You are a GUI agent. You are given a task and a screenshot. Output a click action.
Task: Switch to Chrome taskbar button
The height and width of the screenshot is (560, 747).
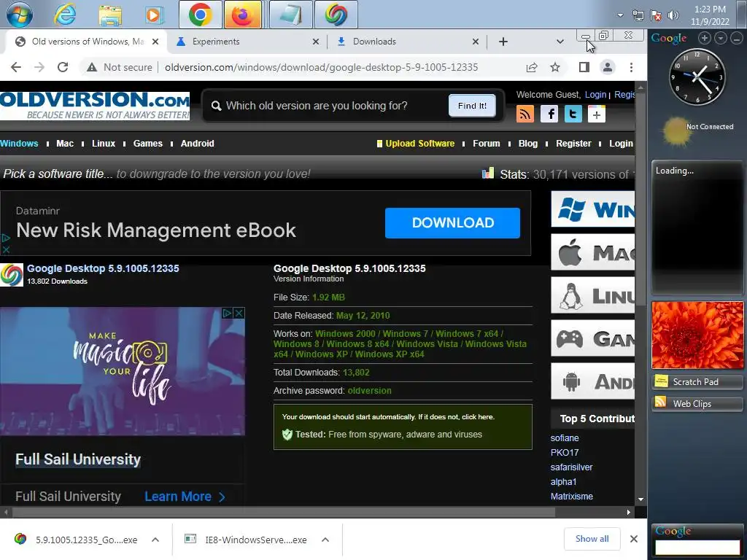point(200,15)
